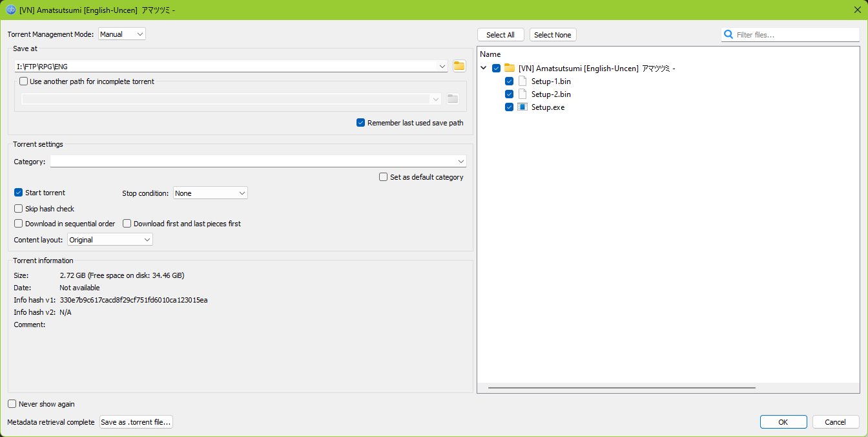Viewport: 868px width, 437px height.
Task: Click the Cancel button
Action: [836, 422]
